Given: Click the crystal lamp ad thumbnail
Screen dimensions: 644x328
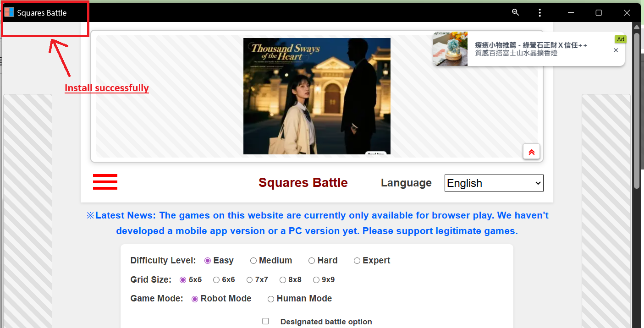Looking at the screenshot, I should click(450, 49).
